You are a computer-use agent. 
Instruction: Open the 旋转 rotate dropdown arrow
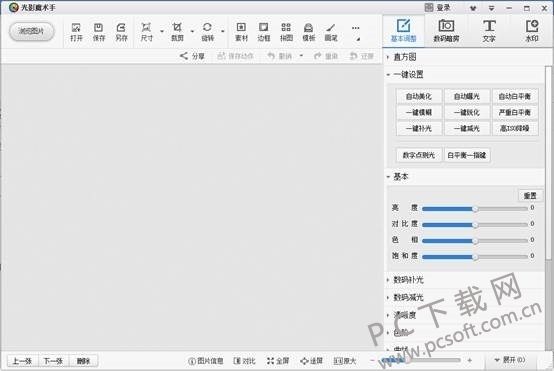pos(223,31)
